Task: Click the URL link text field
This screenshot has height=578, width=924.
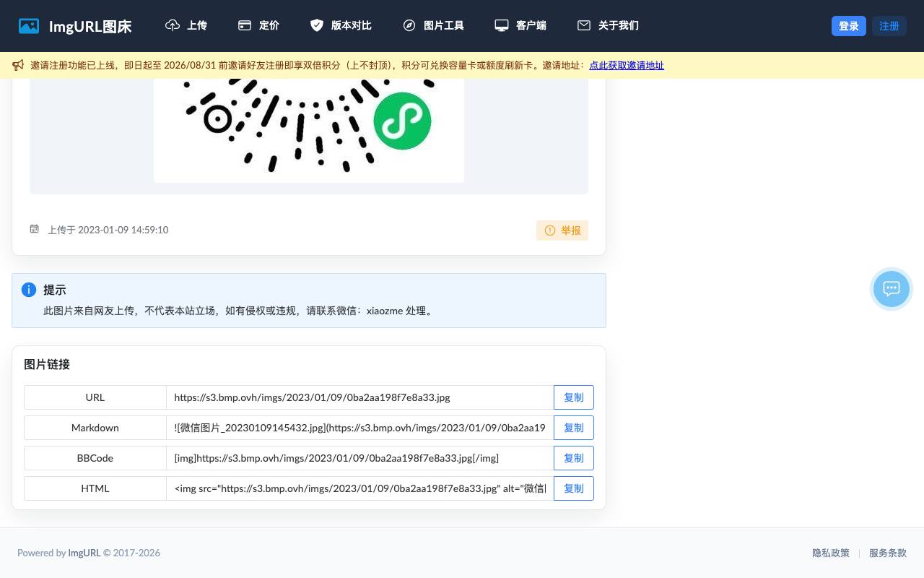Action: click(360, 397)
